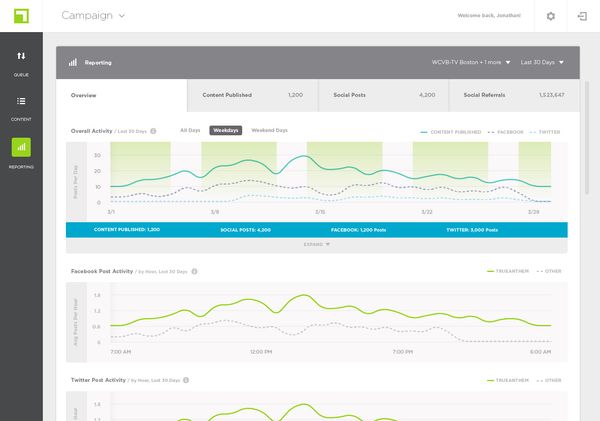Click the Overall Activity heading

click(91, 131)
